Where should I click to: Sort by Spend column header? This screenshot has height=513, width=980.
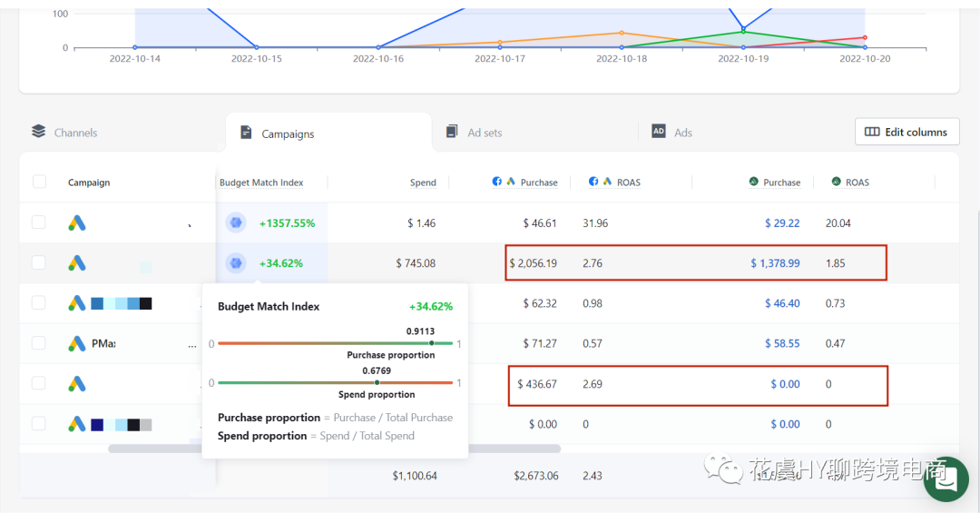[423, 183]
